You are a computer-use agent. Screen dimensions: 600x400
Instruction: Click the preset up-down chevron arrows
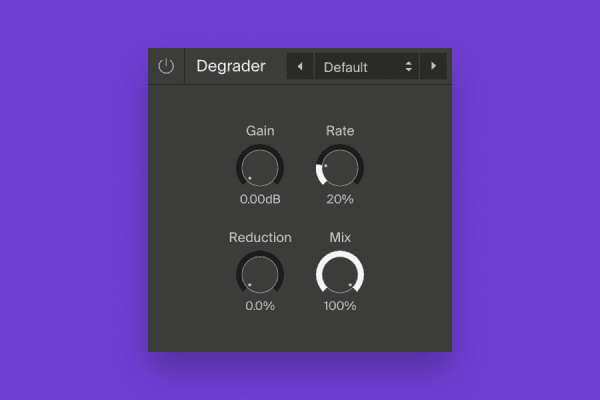(x=409, y=67)
